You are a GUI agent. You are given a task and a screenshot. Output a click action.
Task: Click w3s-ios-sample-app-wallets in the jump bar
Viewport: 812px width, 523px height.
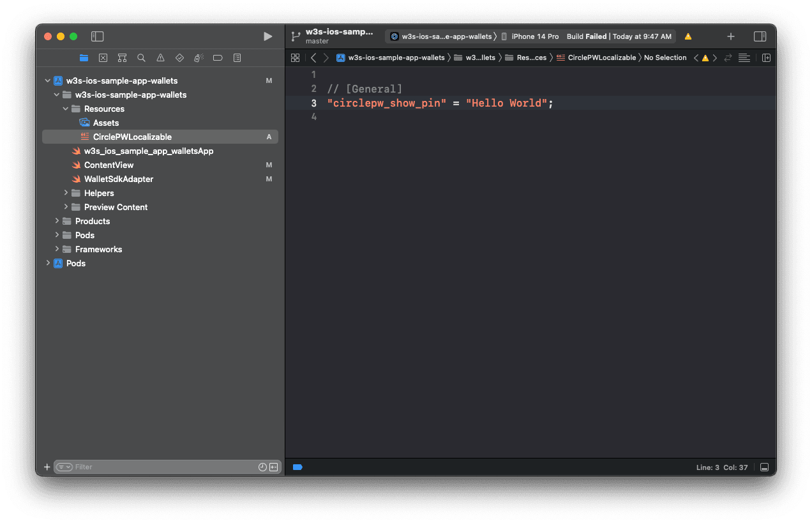391,57
